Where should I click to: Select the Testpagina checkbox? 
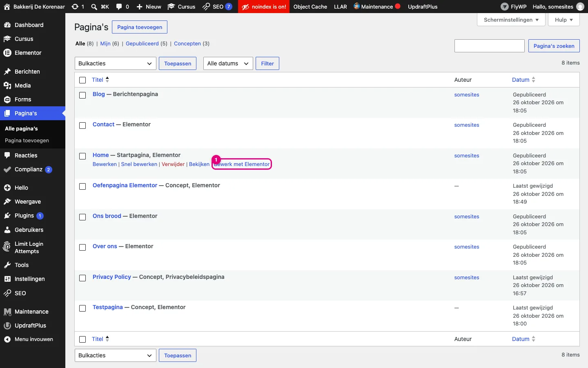pyautogui.click(x=82, y=308)
